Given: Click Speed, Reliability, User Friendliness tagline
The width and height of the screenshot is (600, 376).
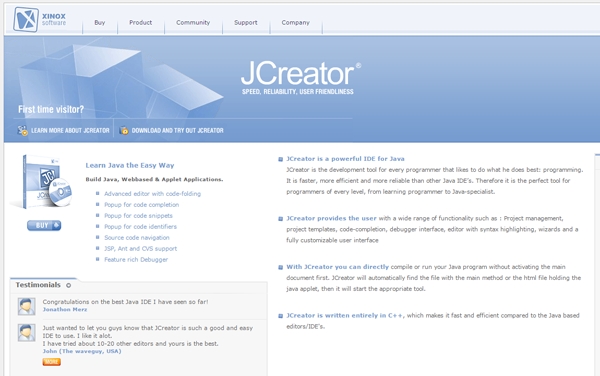Looking at the screenshot, I should point(298,92).
